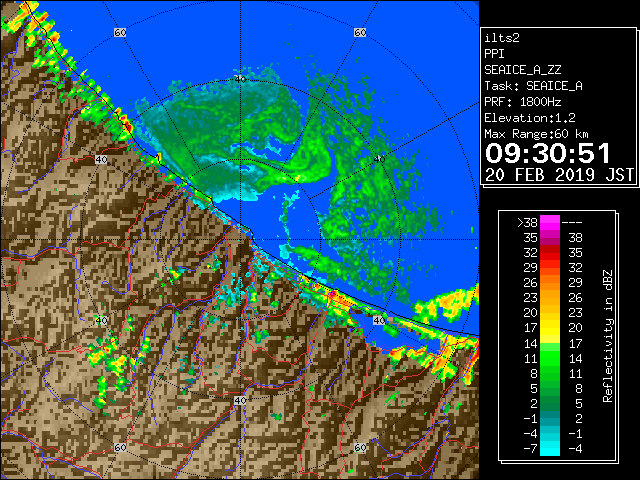Click the 'SEAICE_A_ZZ' product label
This screenshot has width=640, height=480.
[x=522, y=70]
